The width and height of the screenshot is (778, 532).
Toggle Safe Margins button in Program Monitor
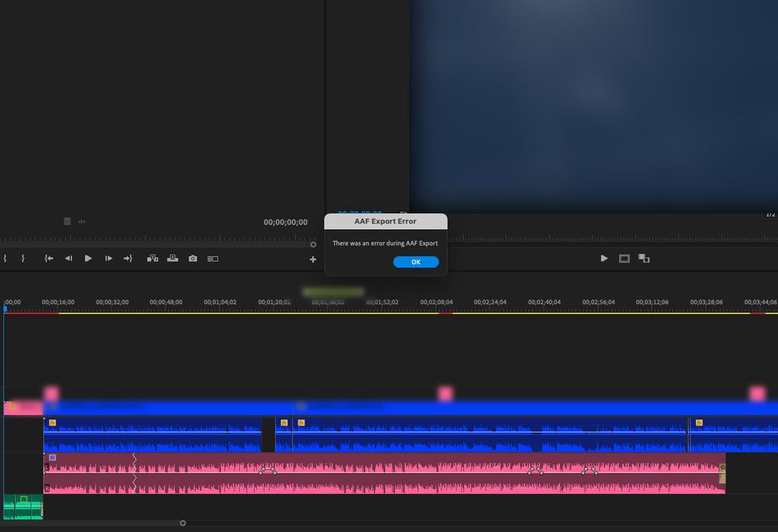tap(625, 259)
